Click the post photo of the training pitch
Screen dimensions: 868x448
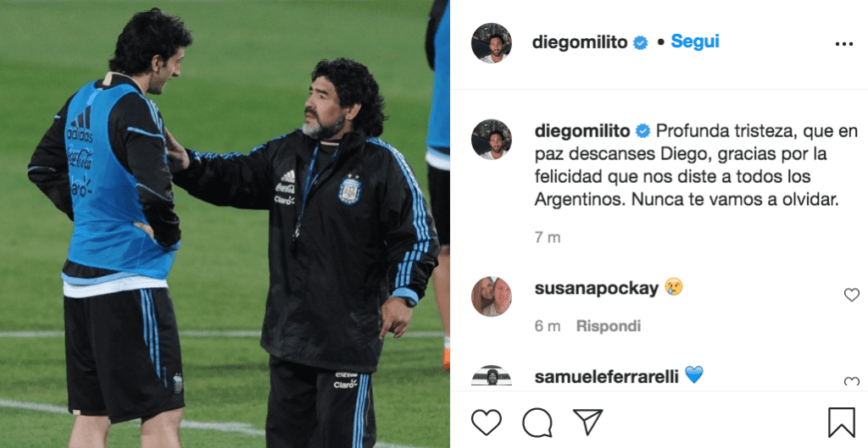click(225, 224)
